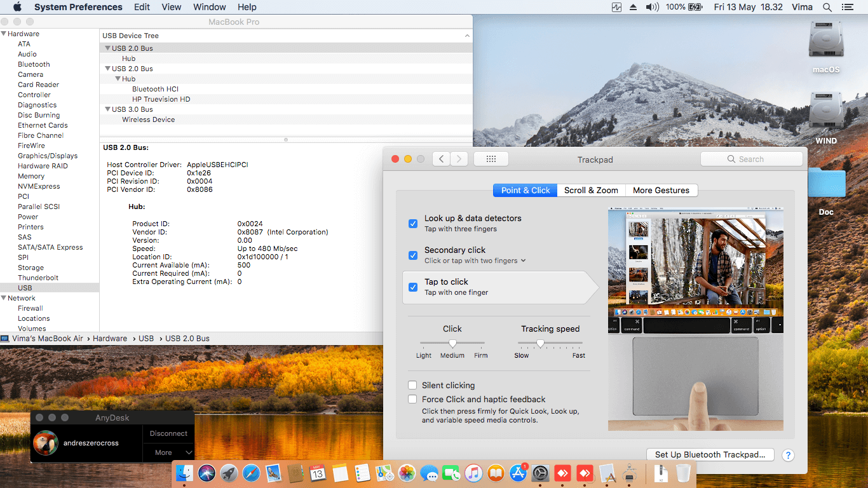Disable Tap to click checkbox
The height and width of the screenshot is (488, 868).
point(413,287)
